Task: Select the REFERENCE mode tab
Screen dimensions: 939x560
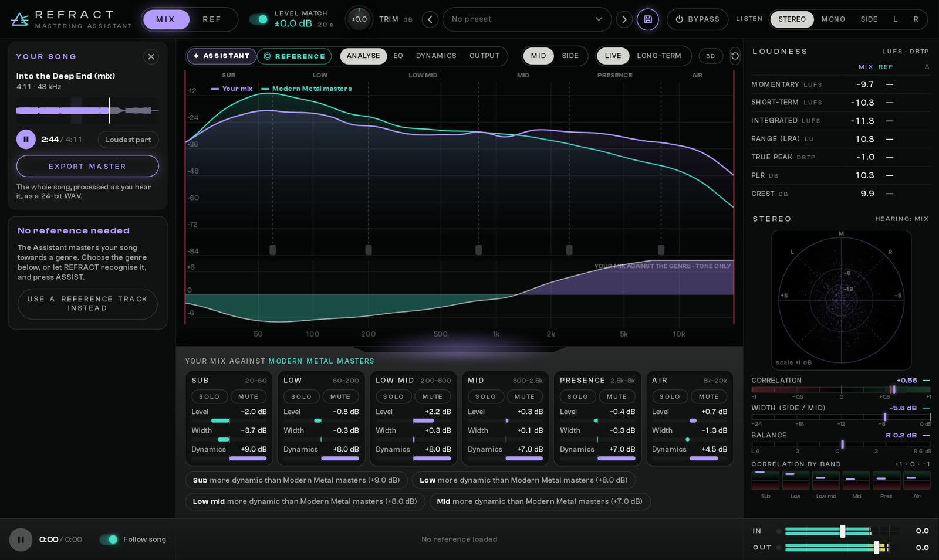Action: (294, 56)
